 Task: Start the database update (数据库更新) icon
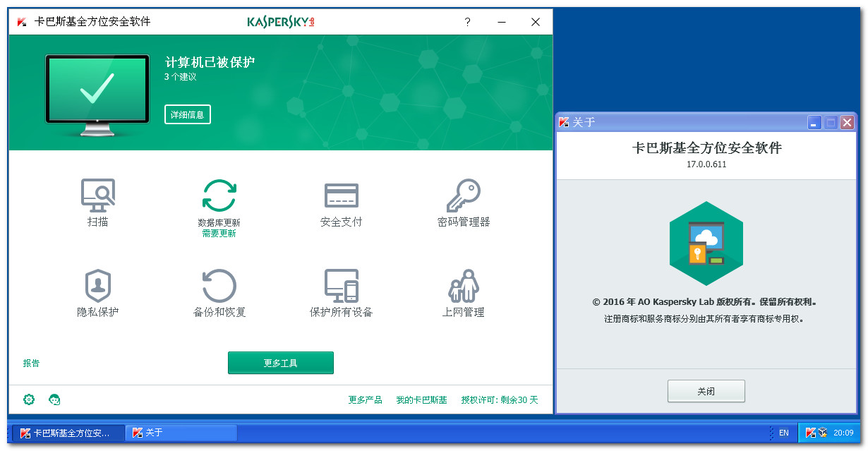(219, 196)
